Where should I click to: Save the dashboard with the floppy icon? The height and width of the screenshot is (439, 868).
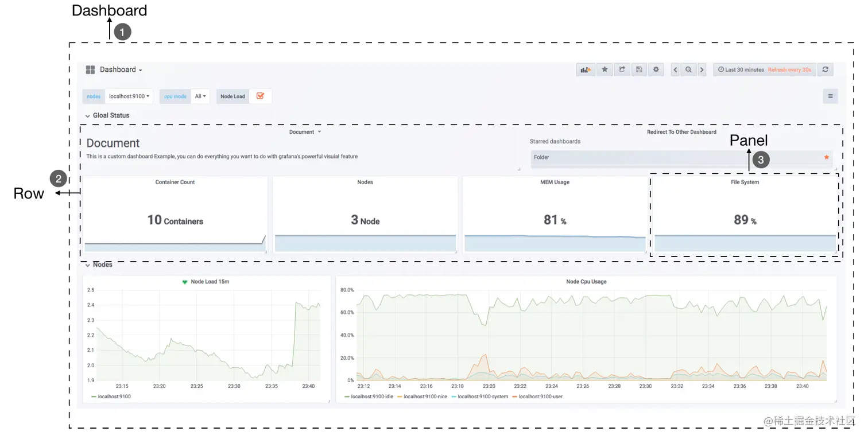[x=639, y=69]
